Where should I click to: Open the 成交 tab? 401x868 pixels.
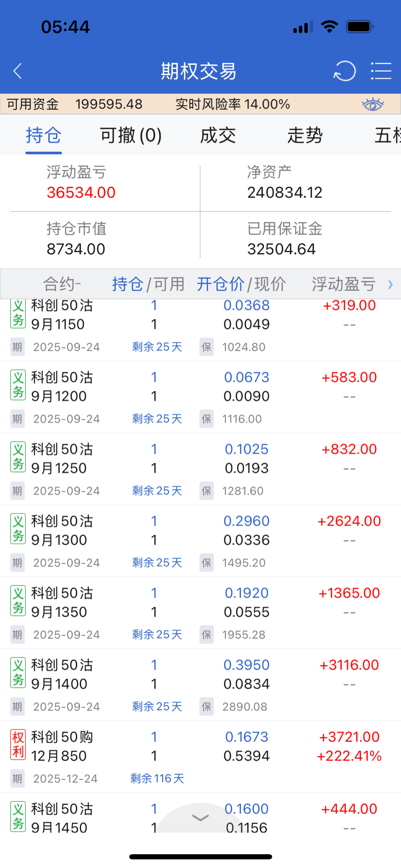[218, 135]
